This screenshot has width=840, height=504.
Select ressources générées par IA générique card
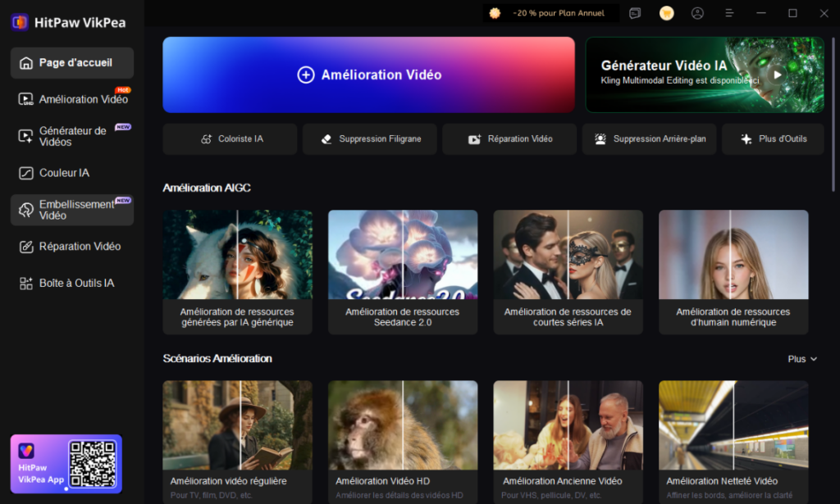tap(237, 272)
